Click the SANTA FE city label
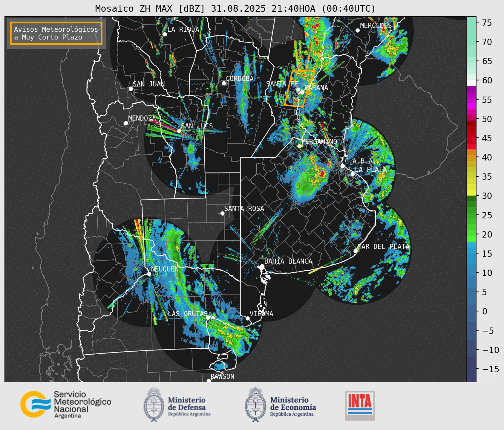The height and width of the screenshot is (430, 504). [282, 84]
